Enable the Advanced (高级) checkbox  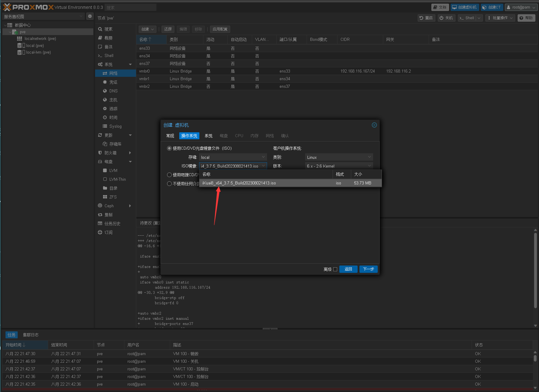pos(335,269)
